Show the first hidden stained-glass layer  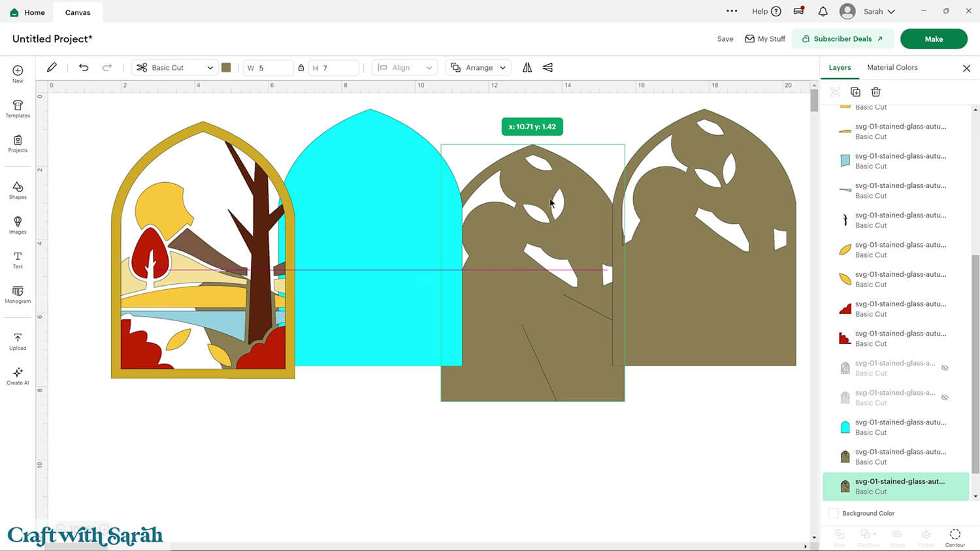pyautogui.click(x=945, y=367)
